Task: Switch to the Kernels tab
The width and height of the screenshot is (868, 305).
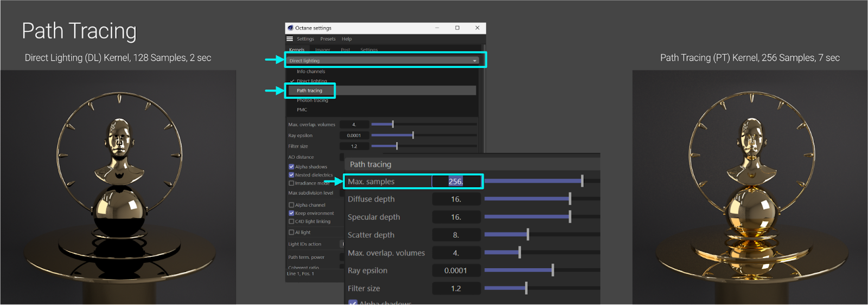Action: (x=297, y=50)
